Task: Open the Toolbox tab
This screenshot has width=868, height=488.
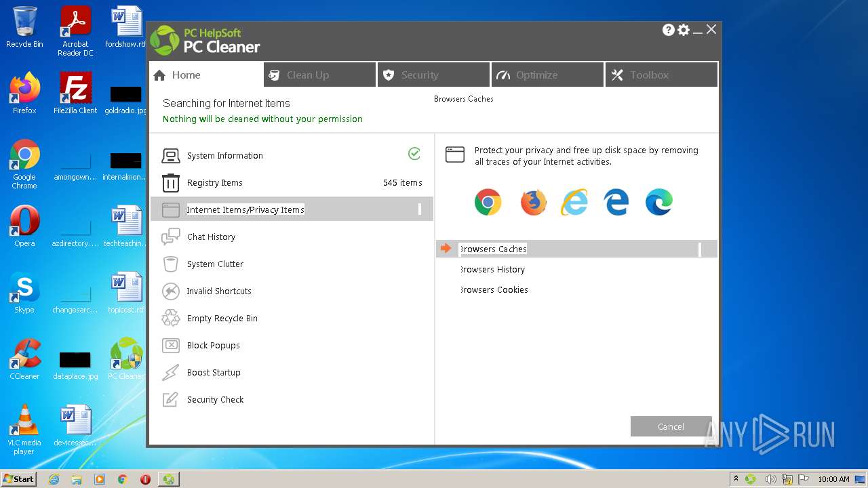Action: tap(661, 75)
